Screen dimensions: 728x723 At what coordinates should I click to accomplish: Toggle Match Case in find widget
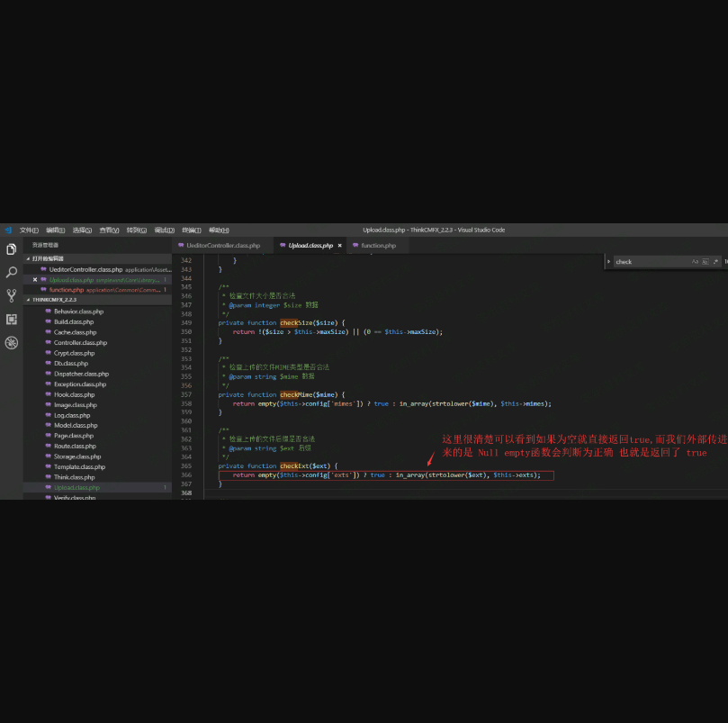coord(695,261)
